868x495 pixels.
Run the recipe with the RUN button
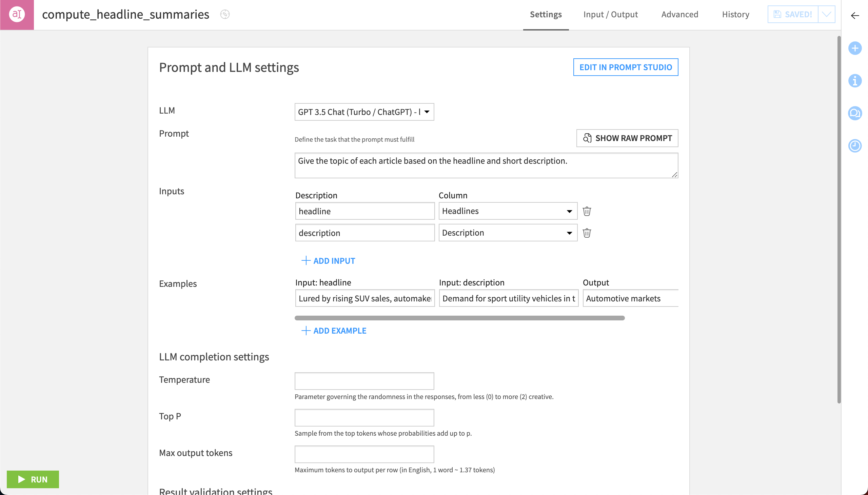point(33,479)
